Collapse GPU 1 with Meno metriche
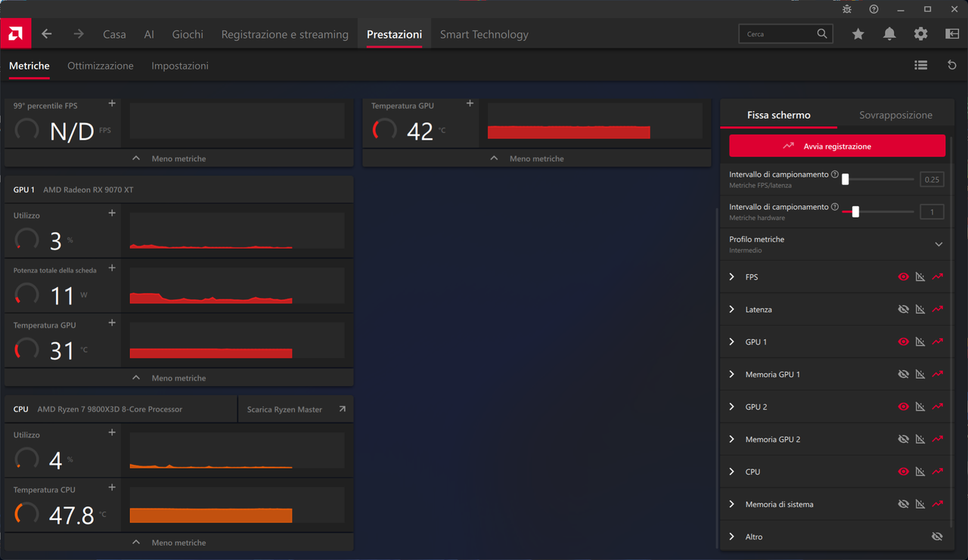968x560 pixels. click(179, 378)
